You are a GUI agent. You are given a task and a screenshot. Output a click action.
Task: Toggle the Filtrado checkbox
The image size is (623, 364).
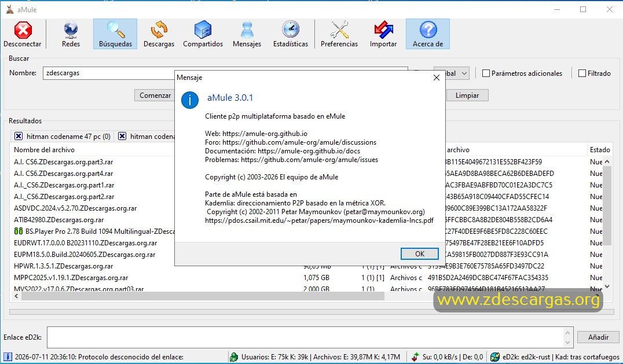[x=582, y=73]
